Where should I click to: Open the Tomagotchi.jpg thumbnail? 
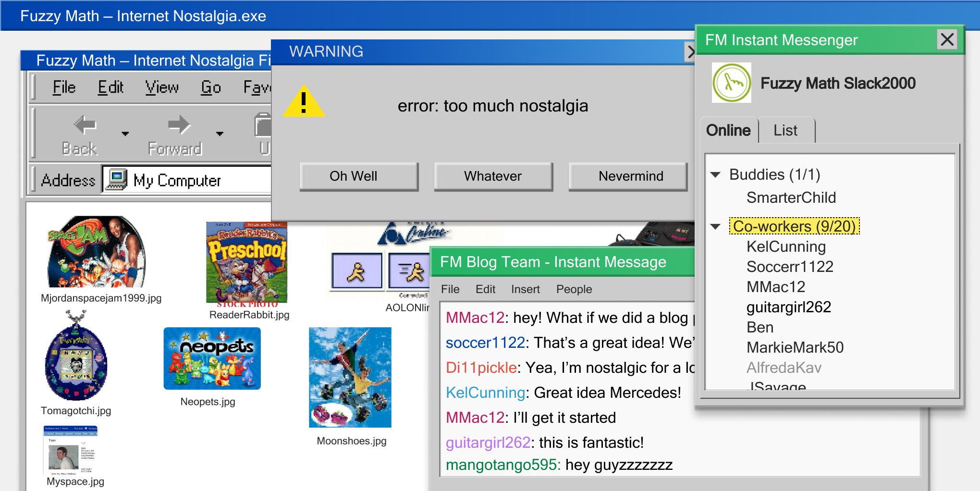(76, 356)
